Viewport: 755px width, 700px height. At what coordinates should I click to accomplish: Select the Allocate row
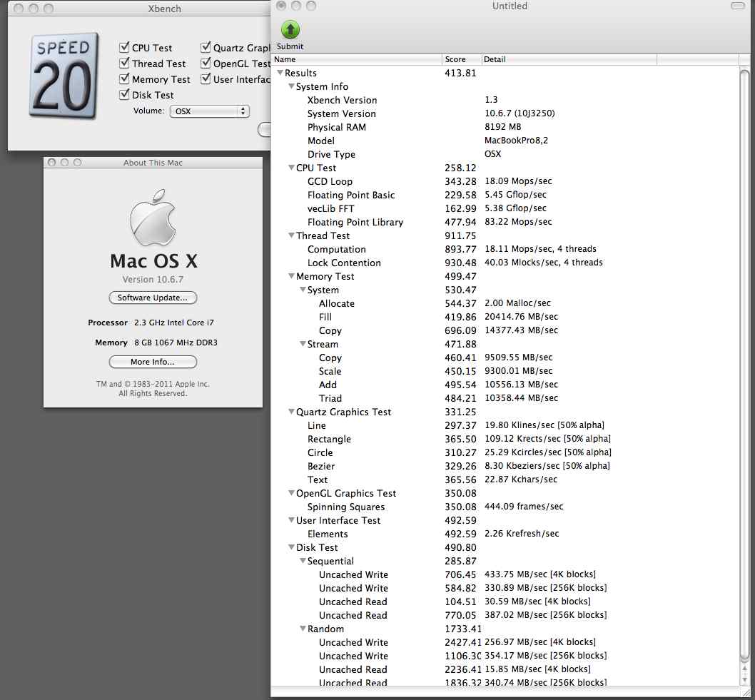pos(505,303)
